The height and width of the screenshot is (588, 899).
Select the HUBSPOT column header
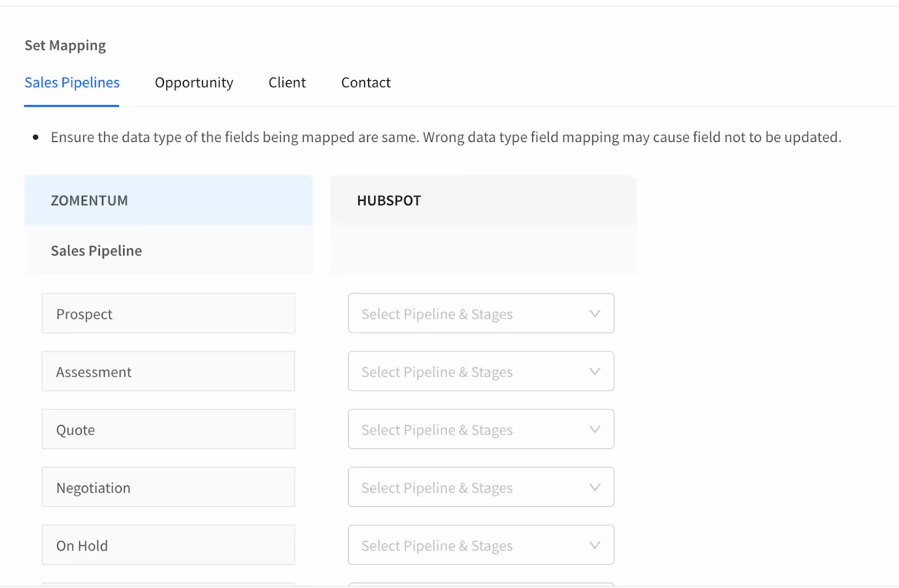pyautogui.click(x=484, y=200)
